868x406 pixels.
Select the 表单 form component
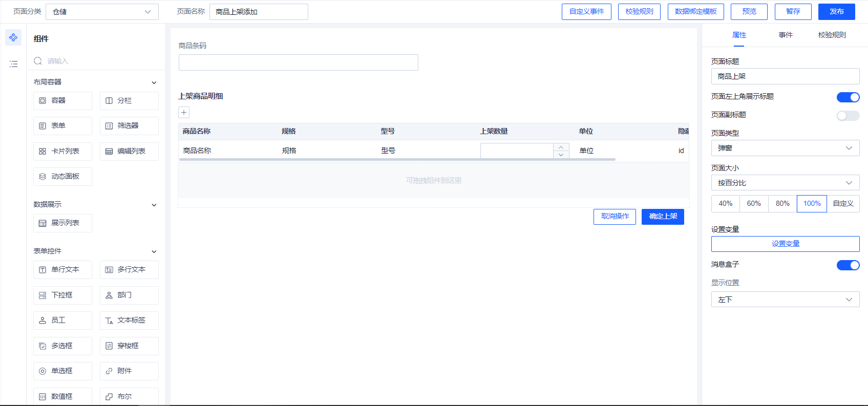point(62,126)
